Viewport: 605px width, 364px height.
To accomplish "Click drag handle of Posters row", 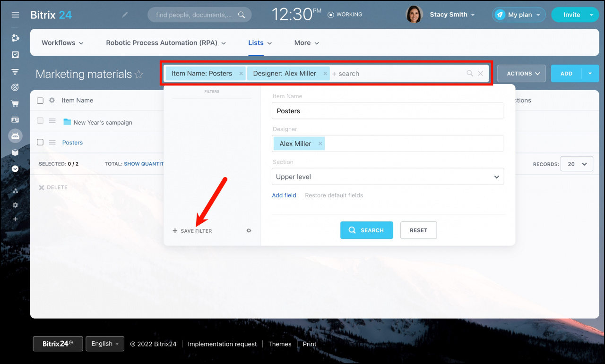I will pyautogui.click(x=52, y=142).
